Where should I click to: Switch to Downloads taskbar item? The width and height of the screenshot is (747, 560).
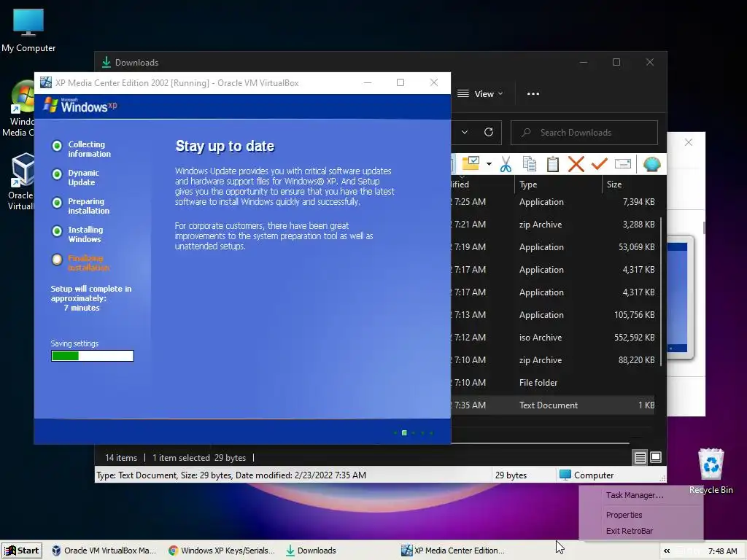(311, 551)
